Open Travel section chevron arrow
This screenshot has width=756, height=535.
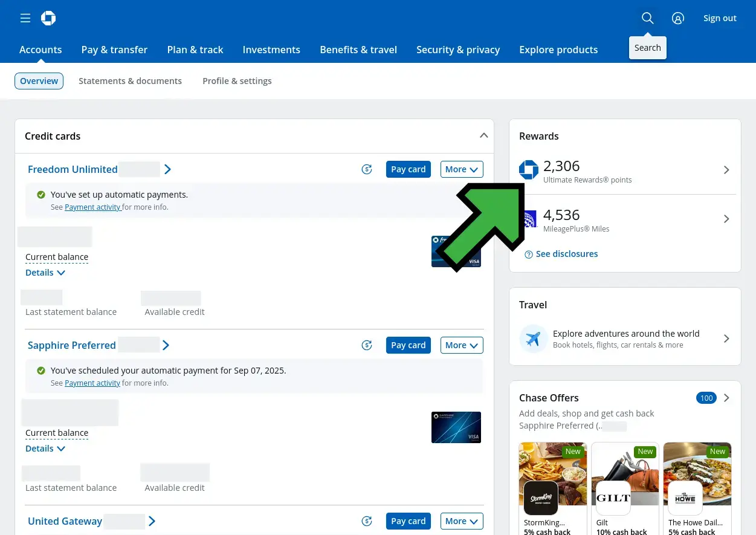coord(726,339)
